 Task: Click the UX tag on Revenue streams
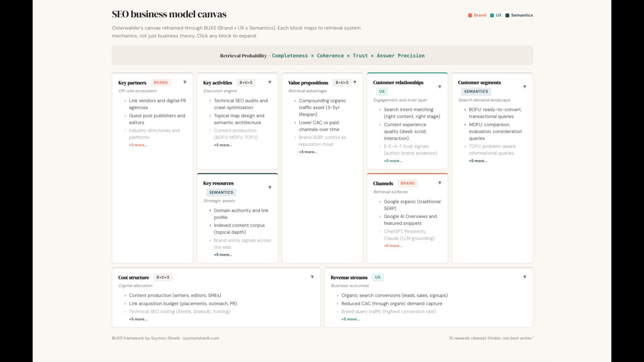coord(377,278)
